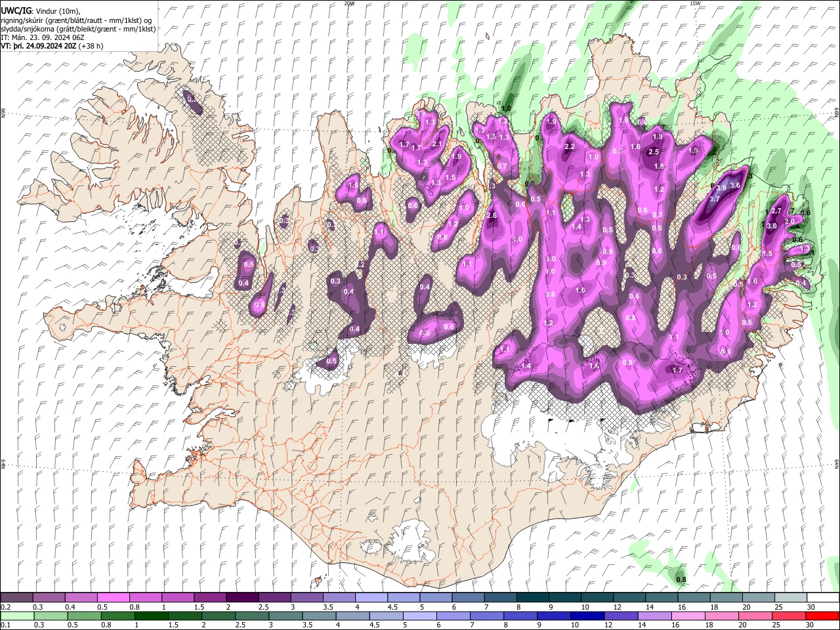Click the 2.1 snowfall value on the map

pyautogui.click(x=437, y=144)
